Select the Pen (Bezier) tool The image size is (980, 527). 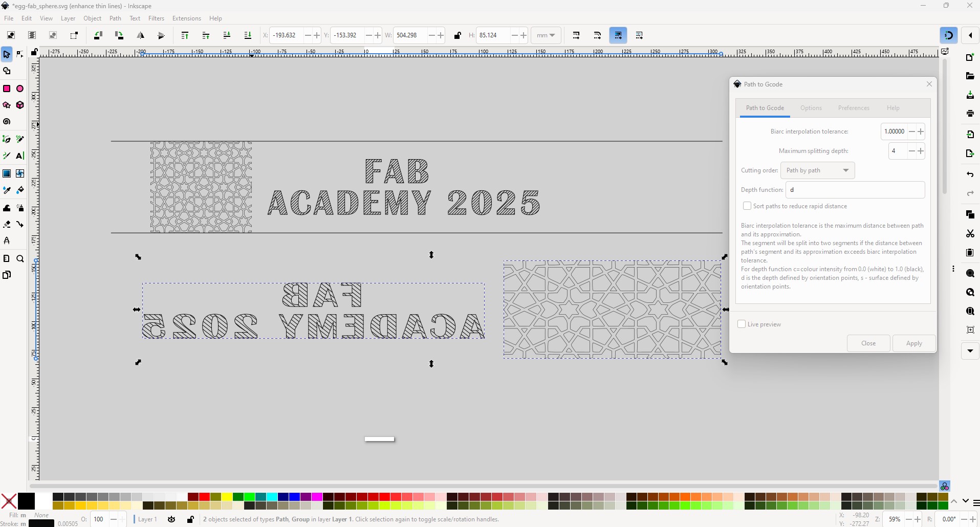tap(7, 139)
